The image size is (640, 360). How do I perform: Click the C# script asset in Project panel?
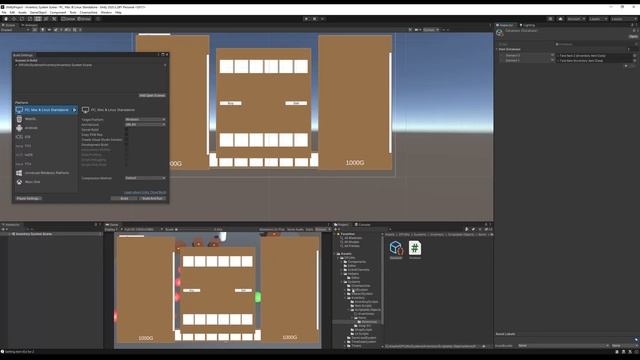tap(415, 249)
